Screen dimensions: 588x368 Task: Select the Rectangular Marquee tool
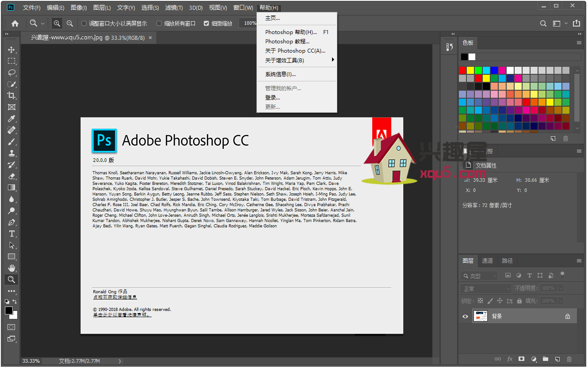click(x=11, y=61)
